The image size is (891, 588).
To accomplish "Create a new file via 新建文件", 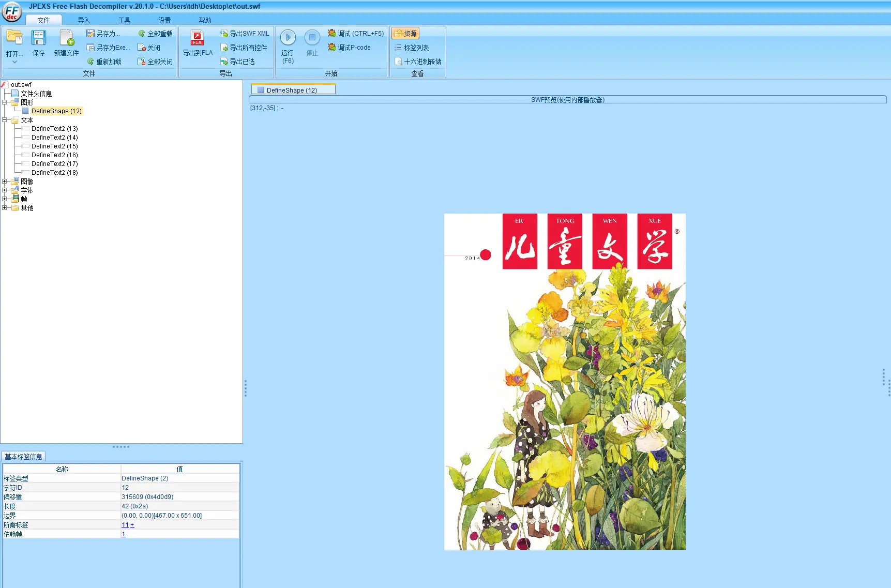I will (x=66, y=42).
